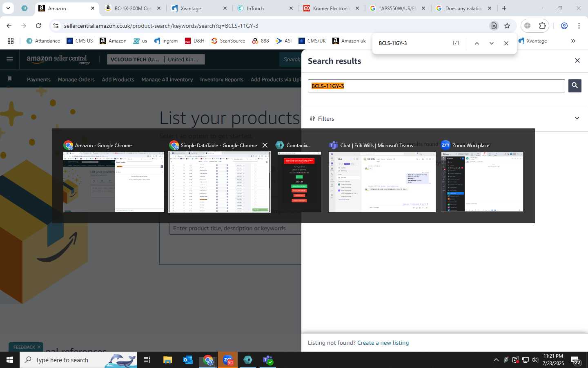Open the Chrome extensions puzzle icon
Image resolution: width=588 pixels, height=368 pixels.
[x=542, y=26]
